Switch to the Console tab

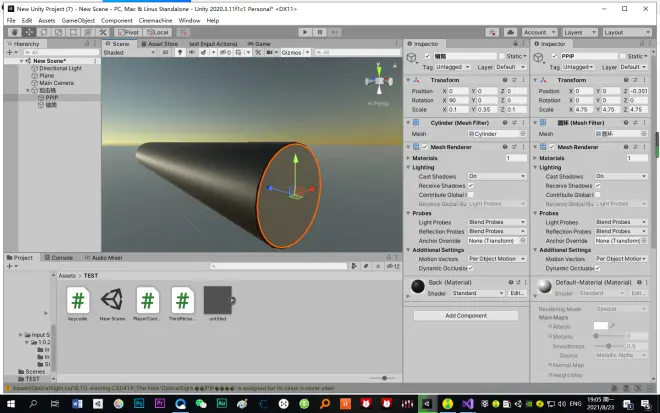61,257
